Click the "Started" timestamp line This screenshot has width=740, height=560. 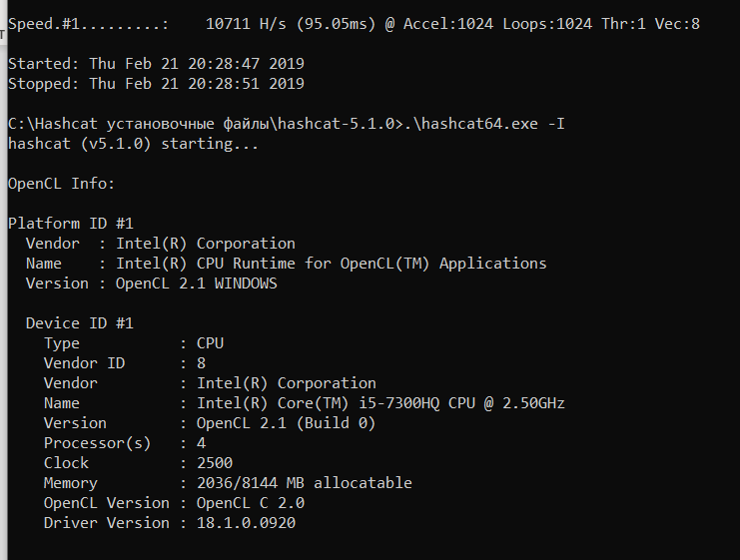tap(156, 64)
